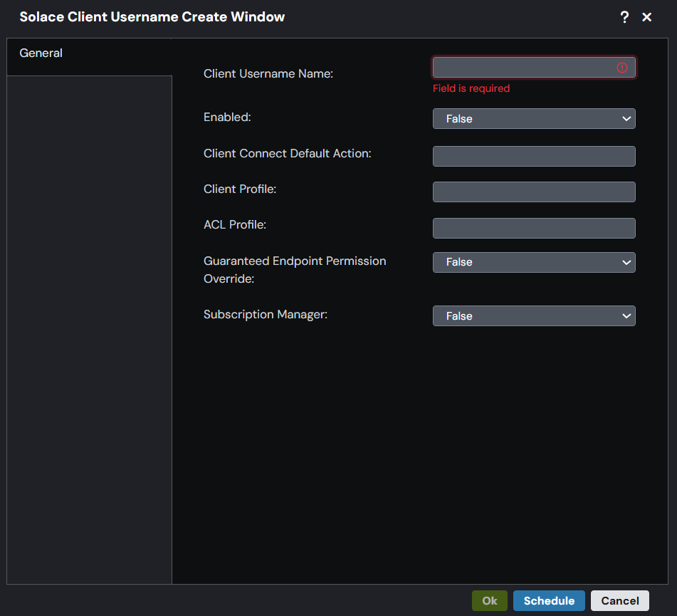
Task: Click the red error icon in name field
Action: pos(621,68)
